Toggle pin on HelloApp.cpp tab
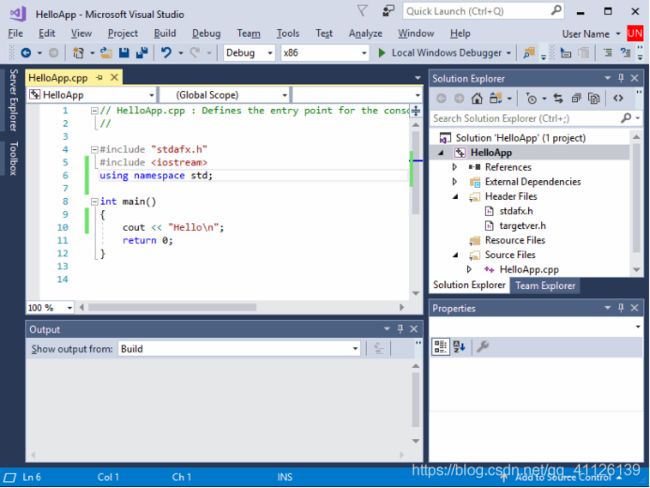Screen dimensions: 650x488 99,78
